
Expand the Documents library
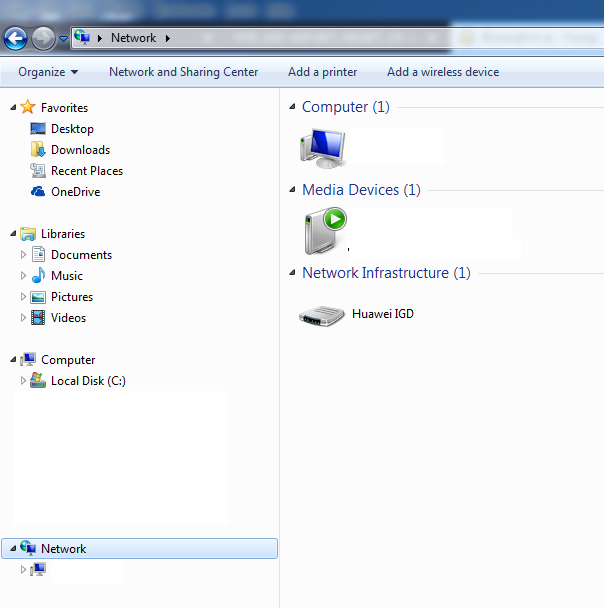23,255
